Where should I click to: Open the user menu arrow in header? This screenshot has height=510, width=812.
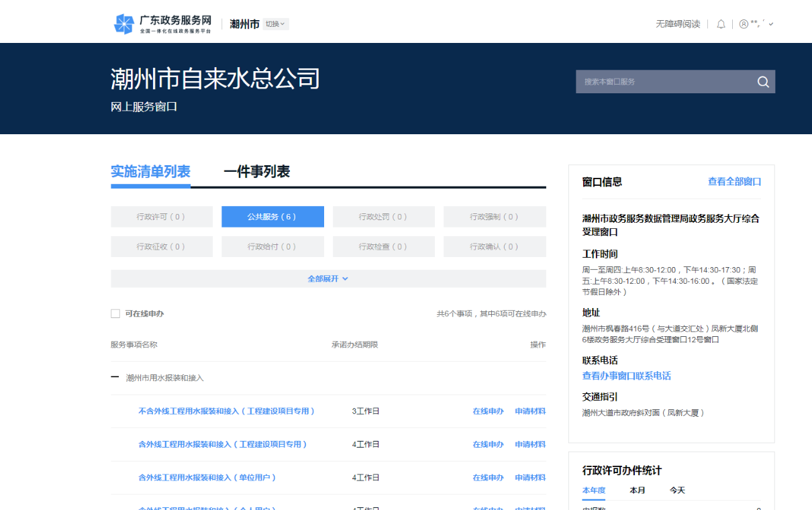click(x=771, y=24)
